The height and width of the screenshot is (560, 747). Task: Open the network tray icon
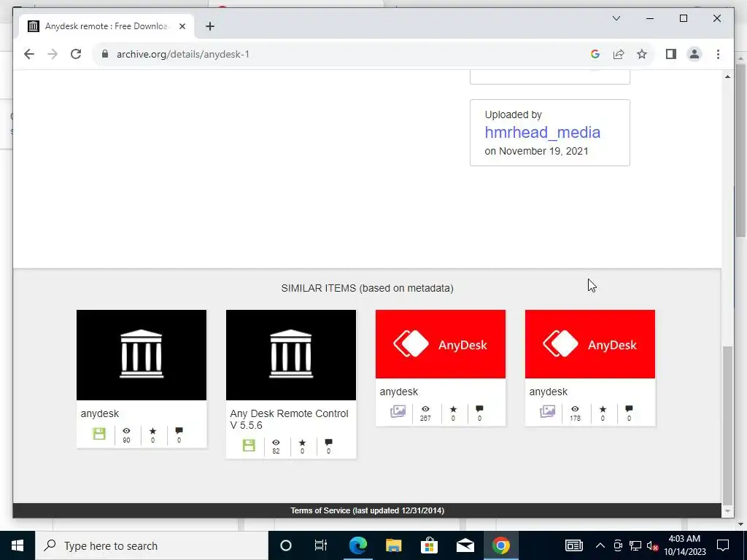[x=635, y=545]
